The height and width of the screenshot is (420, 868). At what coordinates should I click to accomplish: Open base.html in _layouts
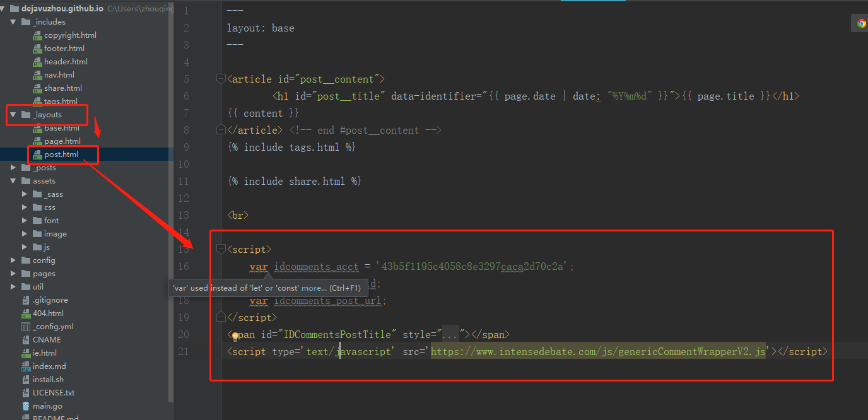pyautogui.click(x=62, y=128)
